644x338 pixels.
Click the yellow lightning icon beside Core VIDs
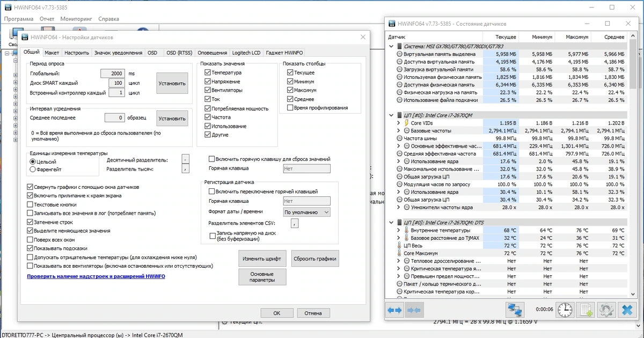[x=406, y=123]
